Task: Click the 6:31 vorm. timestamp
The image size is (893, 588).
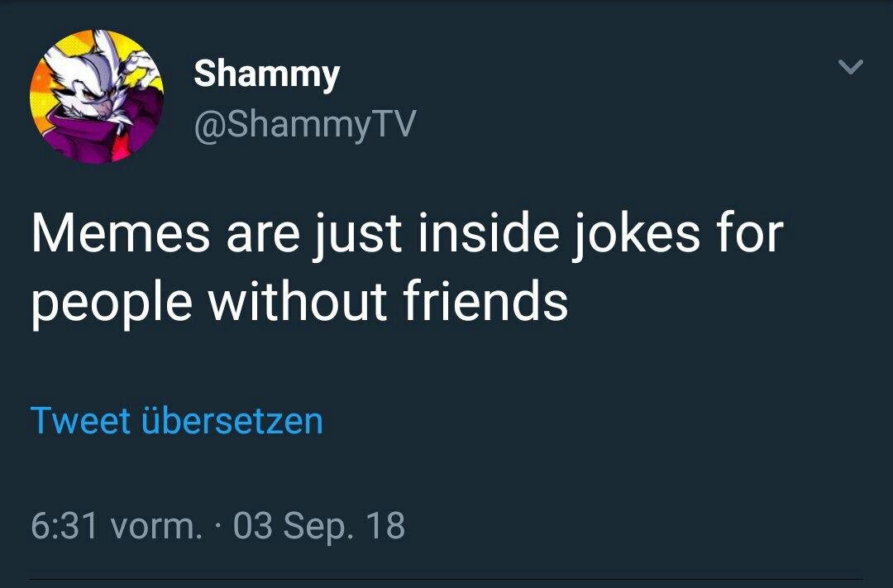Action: coord(117,525)
